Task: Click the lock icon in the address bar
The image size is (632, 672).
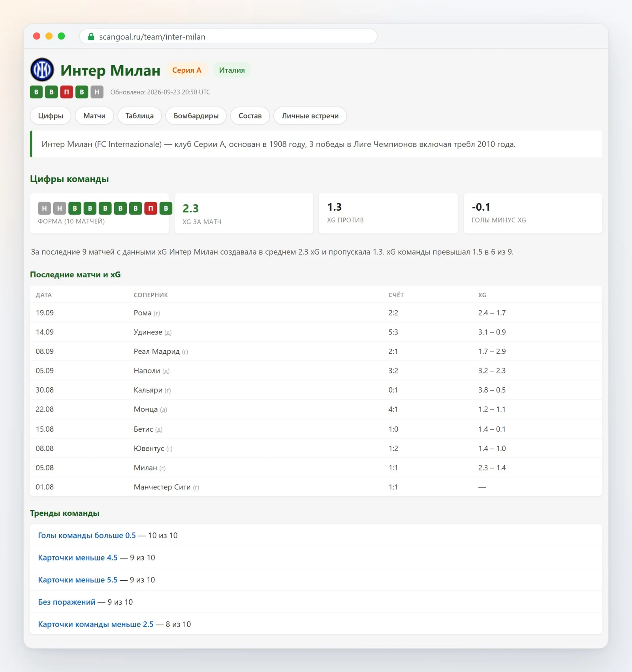Action: (91, 37)
